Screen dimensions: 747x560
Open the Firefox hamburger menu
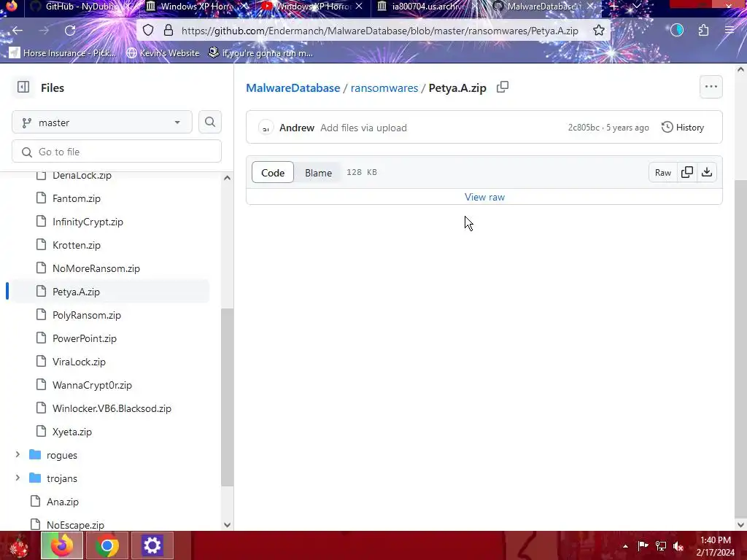pyautogui.click(x=729, y=31)
